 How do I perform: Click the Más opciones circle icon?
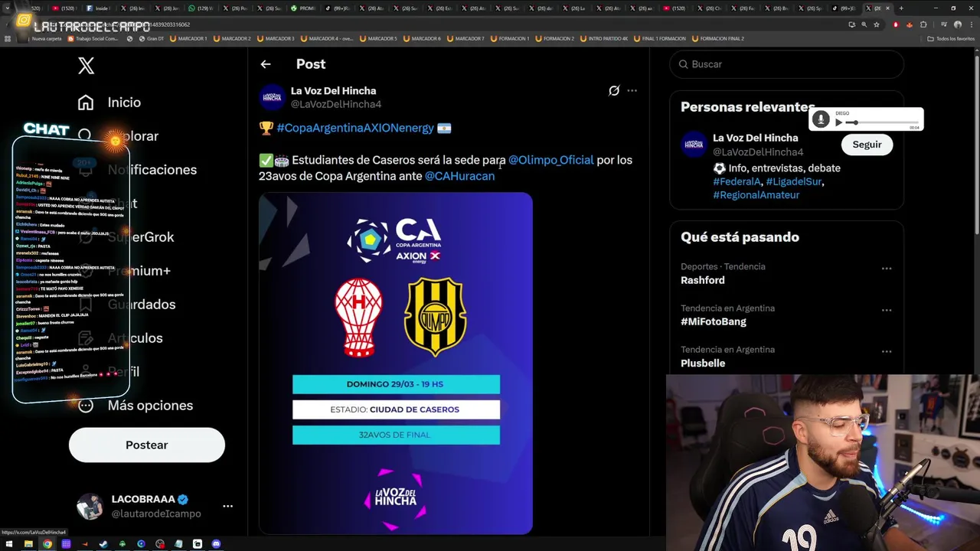click(86, 406)
